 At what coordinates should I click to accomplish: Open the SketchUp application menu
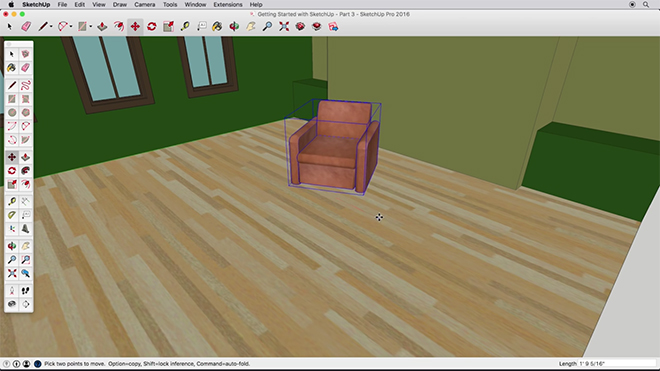pos(36,5)
